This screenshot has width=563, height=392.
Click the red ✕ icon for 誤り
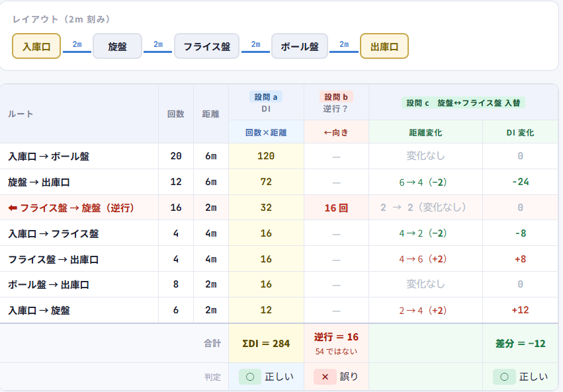325,377
